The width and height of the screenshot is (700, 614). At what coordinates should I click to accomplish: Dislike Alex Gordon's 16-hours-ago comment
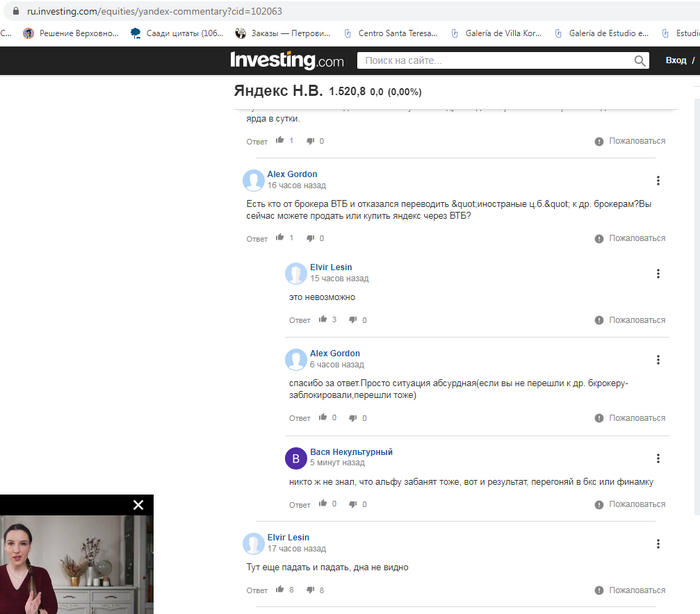click(310, 238)
